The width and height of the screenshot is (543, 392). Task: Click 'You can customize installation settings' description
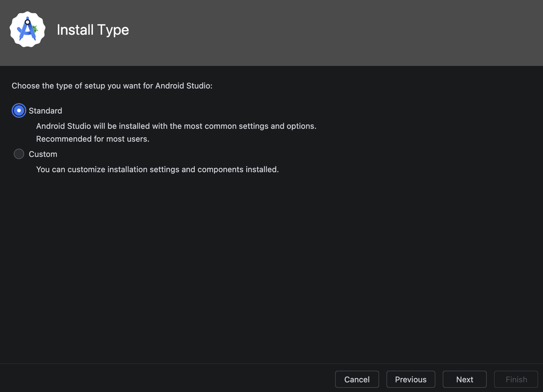click(x=157, y=170)
